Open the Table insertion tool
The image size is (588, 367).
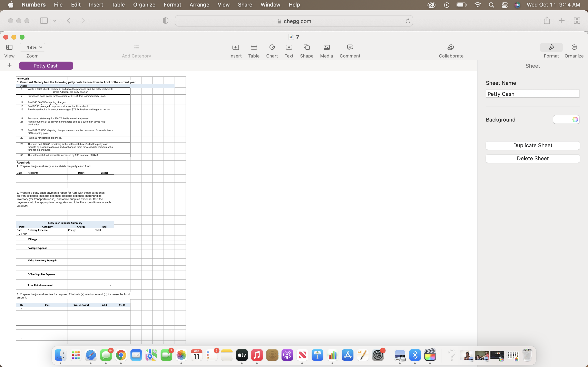(254, 50)
